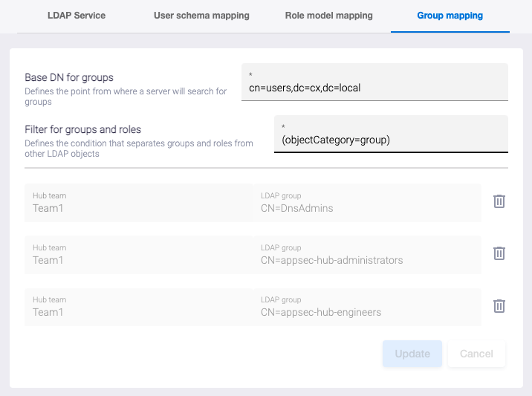Remove the CN=appsec-hub-engineers mapping with trash icon
532x396 pixels.
(x=499, y=306)
